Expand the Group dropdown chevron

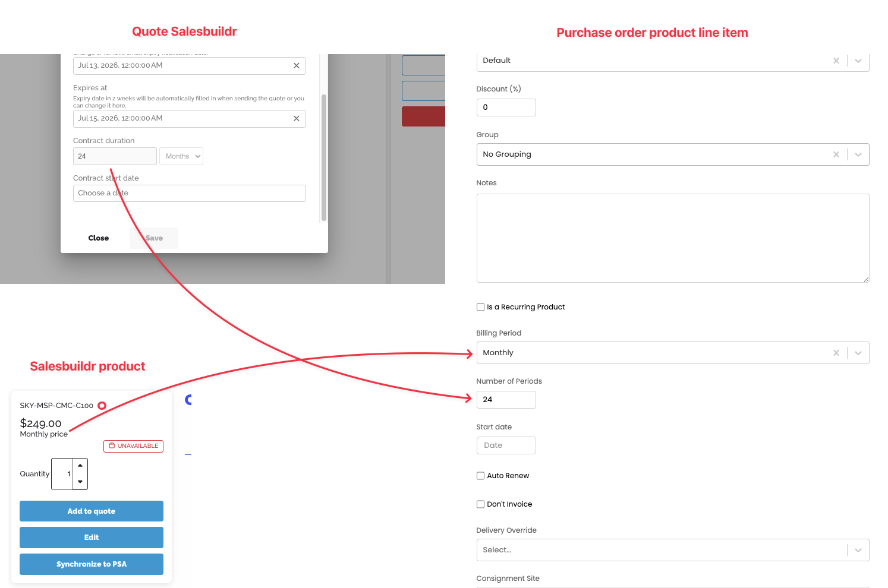858,154
